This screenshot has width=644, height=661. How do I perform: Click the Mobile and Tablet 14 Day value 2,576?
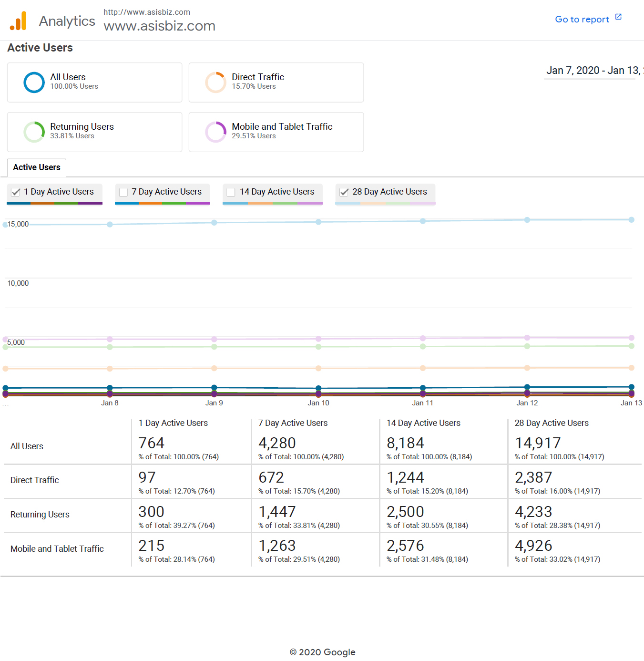coord(405,546)
